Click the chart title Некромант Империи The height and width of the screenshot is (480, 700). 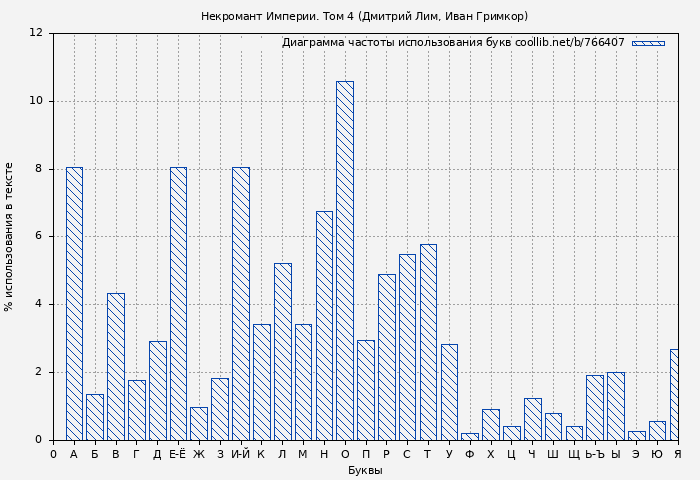pos(364,16)
